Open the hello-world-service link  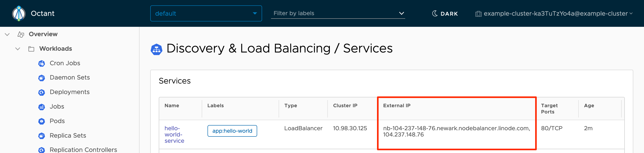pos(174,134)
